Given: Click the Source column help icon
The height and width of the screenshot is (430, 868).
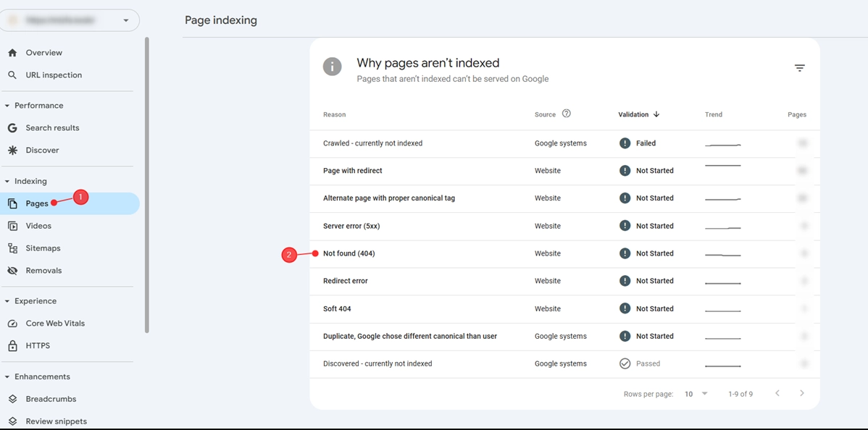Looking at the screenshot, I should click(567, 114).
